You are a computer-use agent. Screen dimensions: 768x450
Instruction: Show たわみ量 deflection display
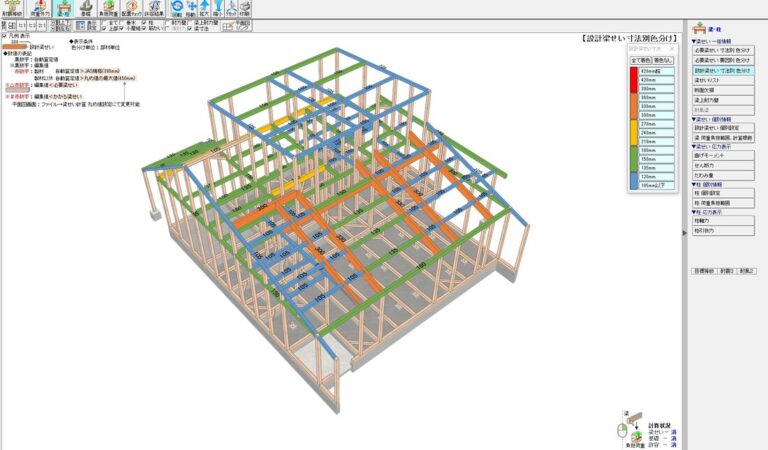(723, 175)
